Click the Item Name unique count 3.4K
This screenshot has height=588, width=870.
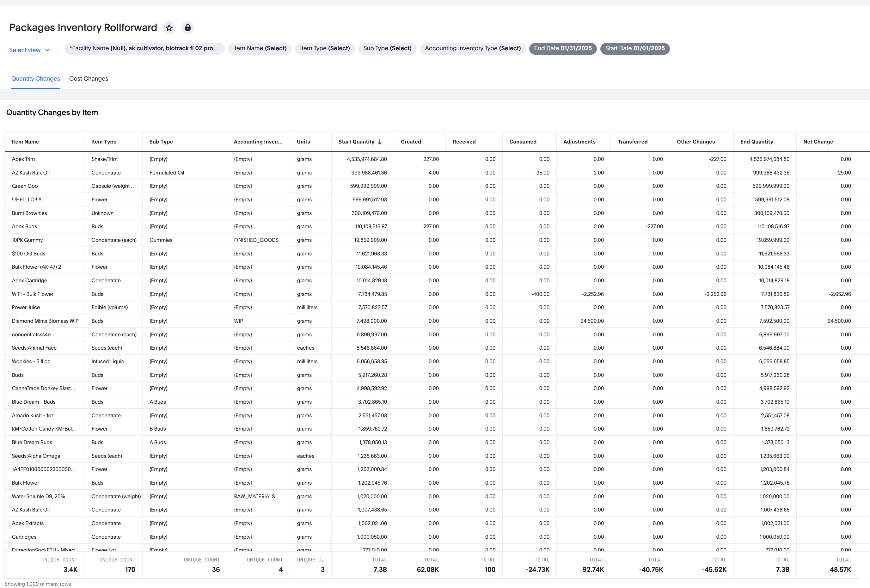(x=70, y=569)
